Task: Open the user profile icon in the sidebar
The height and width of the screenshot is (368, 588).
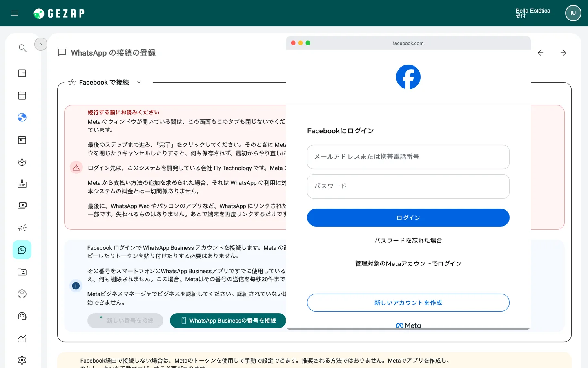Action: pyautogui.click(x=22, y=294)
